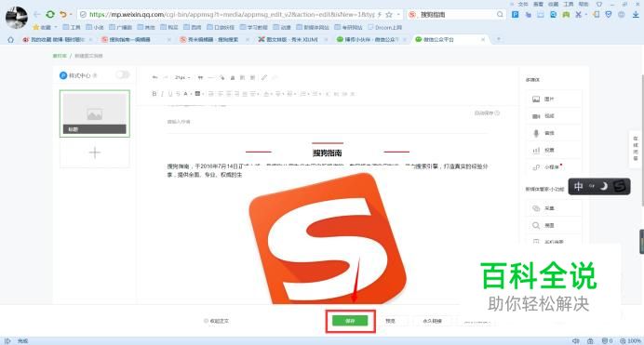
Task: Open the 工具 menu in the menu bar
Action: pos(568,4)
